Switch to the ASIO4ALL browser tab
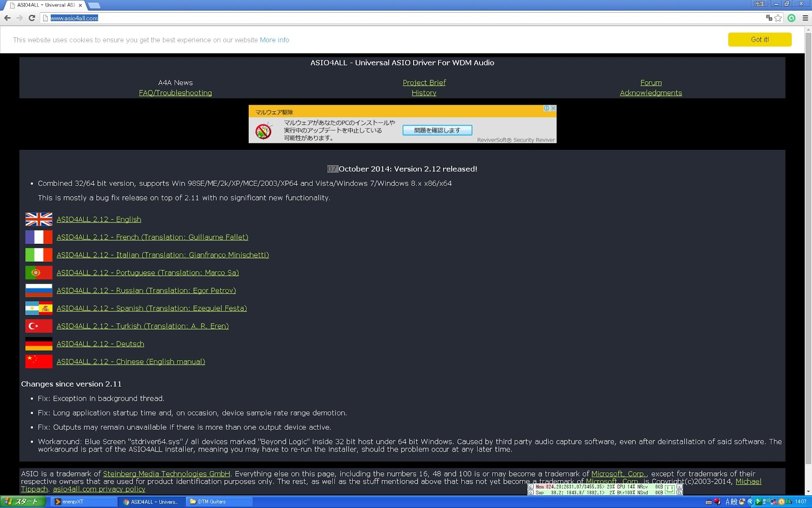 click(46, 5)
